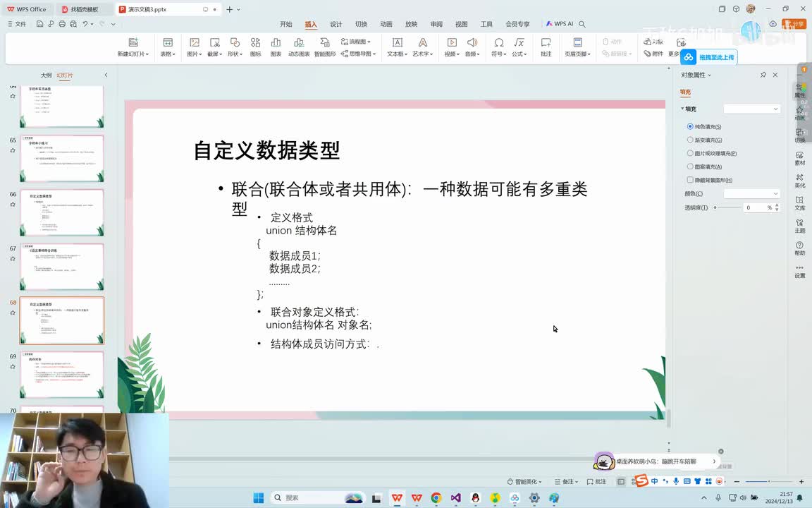
Task: Switch to the 大纲 outline tab
Action: coord(46,75)
